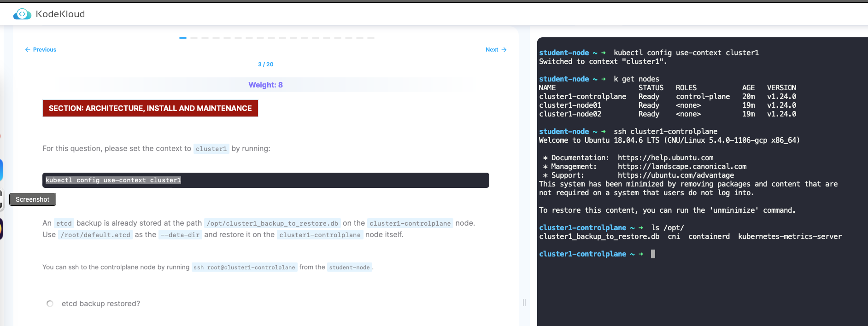Click the /root/default.etcd code chip
The image size is (868, 326).
(95, 235)
